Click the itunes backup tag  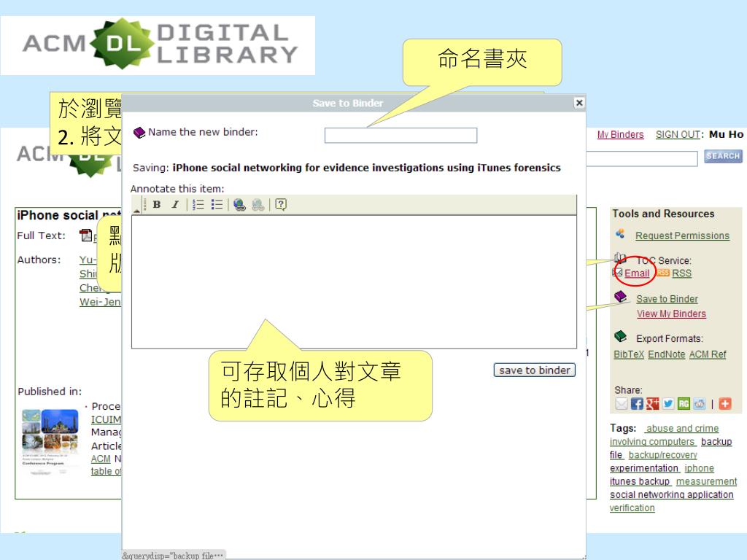coord(640,482)
